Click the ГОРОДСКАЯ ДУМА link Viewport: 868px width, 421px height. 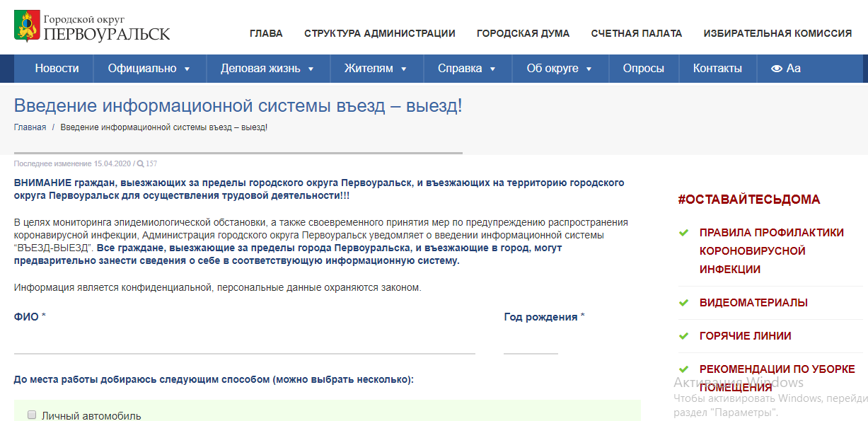[523, 33]
